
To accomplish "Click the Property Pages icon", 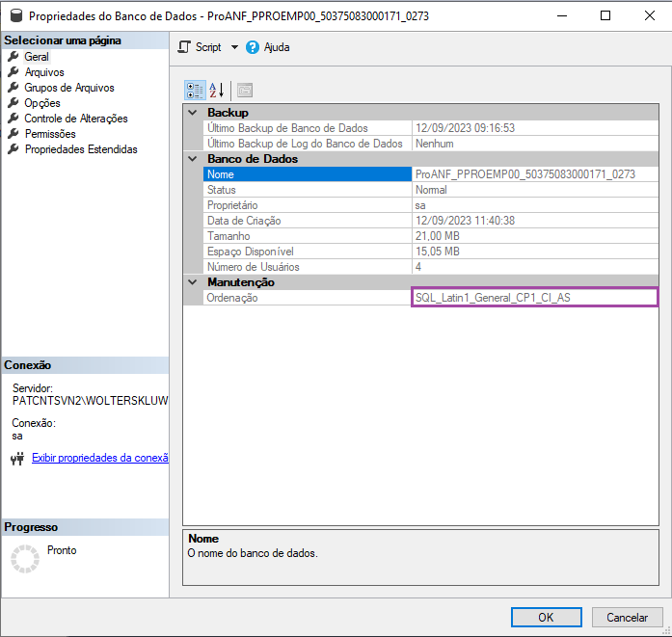I will click(244, 91).
